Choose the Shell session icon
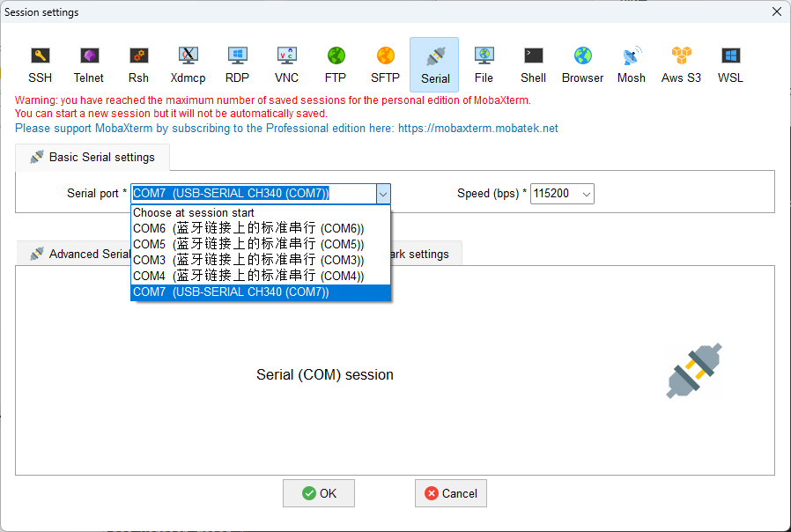 point(533,64)
